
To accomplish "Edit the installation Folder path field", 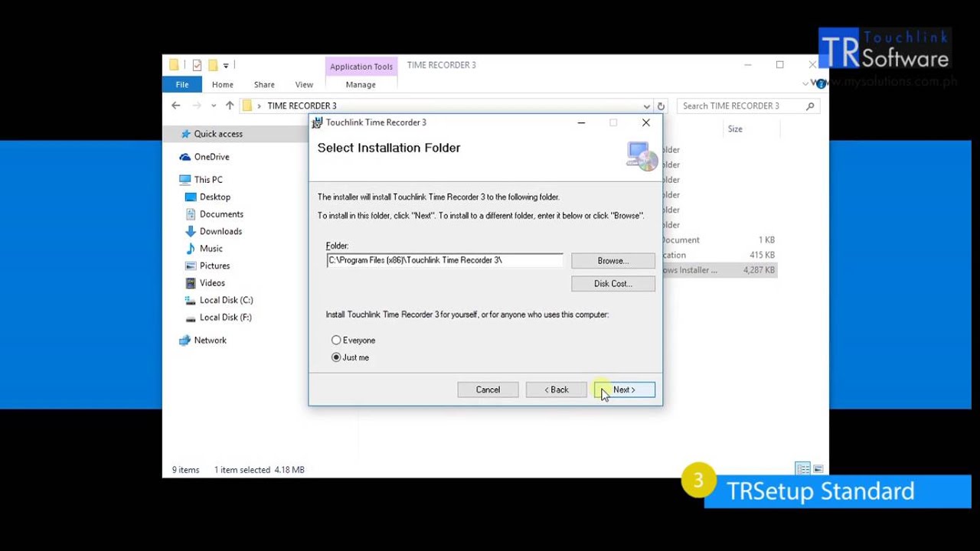I will (444, 260).
